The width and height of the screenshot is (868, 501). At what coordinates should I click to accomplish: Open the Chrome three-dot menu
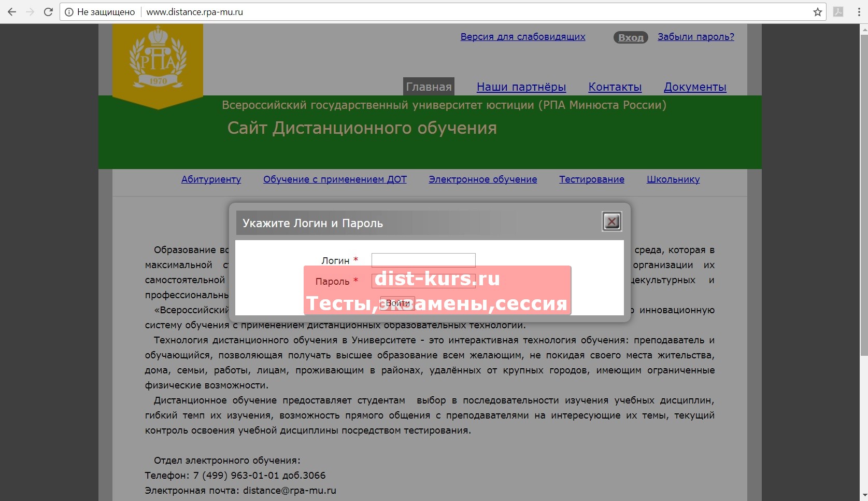tap(859, 12)
